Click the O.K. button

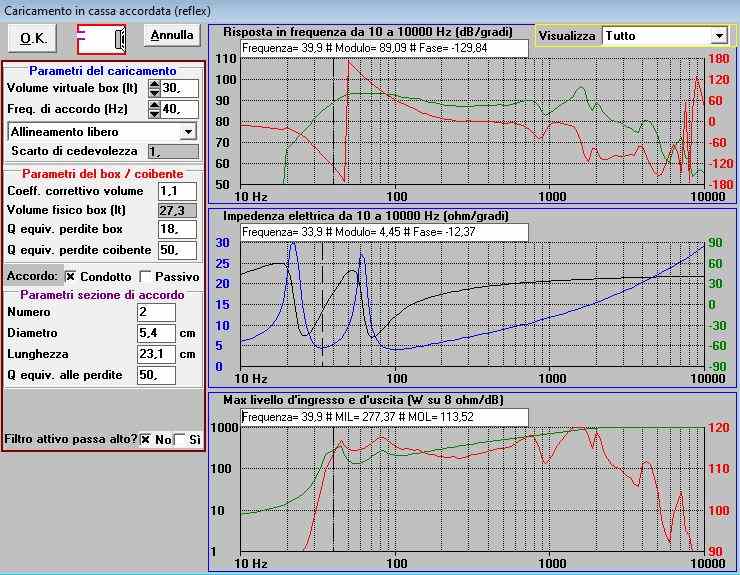coord(33,38)
